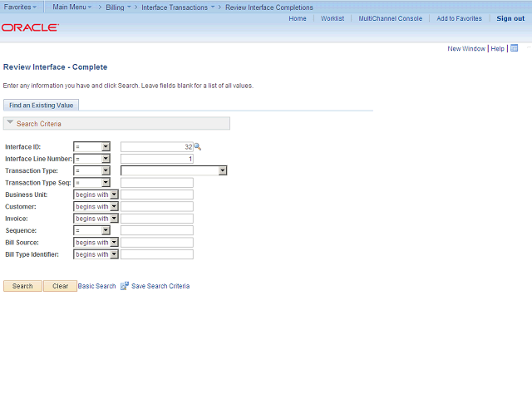This screenshot has width=532, height=399.
Task: Click the Bill Source input field
Action: point(157,243)
